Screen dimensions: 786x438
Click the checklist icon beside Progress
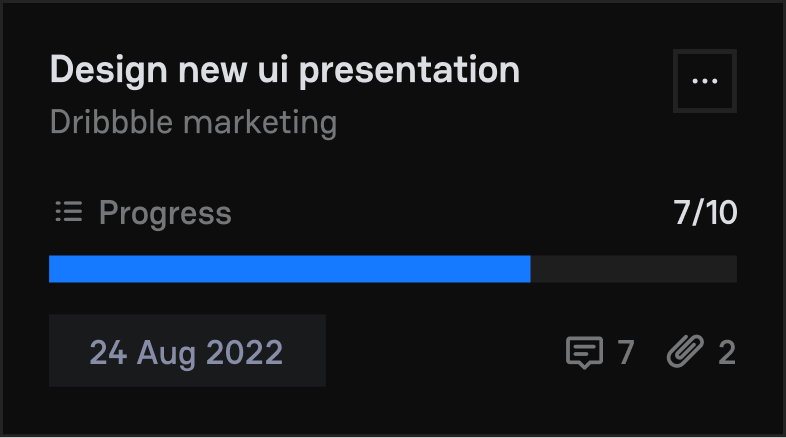[x=68, y=212]
